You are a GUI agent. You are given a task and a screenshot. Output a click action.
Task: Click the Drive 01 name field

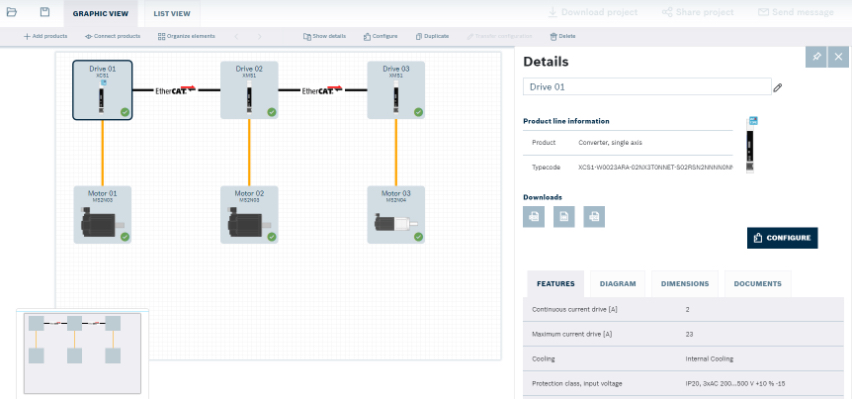(x=647, y=87)
